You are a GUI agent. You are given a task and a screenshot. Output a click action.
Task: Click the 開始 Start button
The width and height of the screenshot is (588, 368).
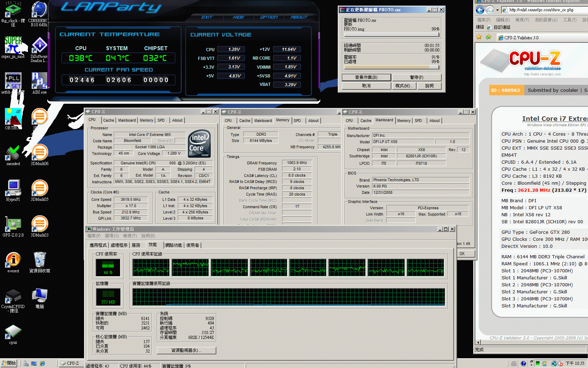pos(9,363)
